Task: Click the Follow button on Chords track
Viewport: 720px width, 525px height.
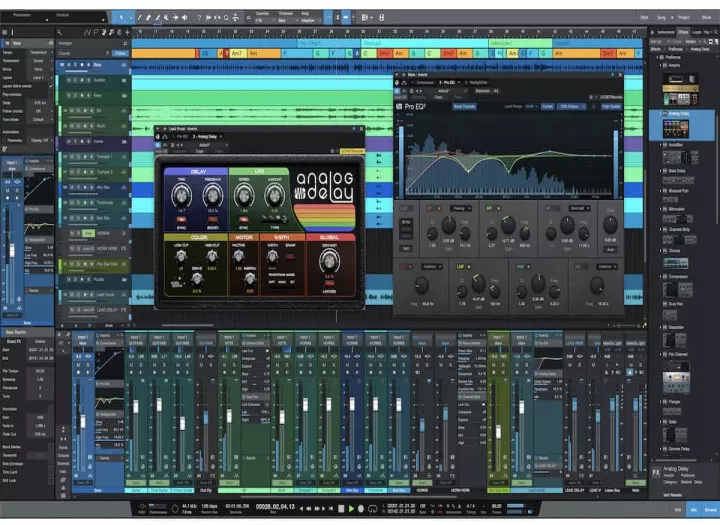Action: pyautogui.click(x=120, y=53)
